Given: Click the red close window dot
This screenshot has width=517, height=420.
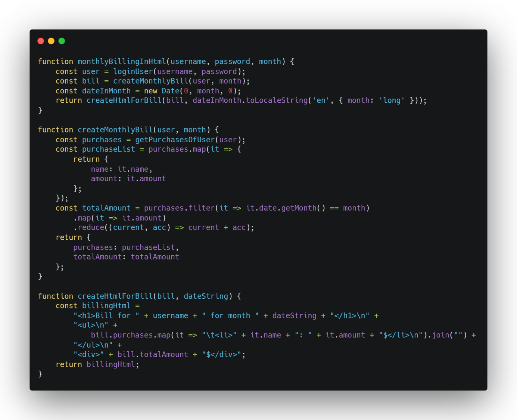Looking at the screenshot, I should click(41, 41).
